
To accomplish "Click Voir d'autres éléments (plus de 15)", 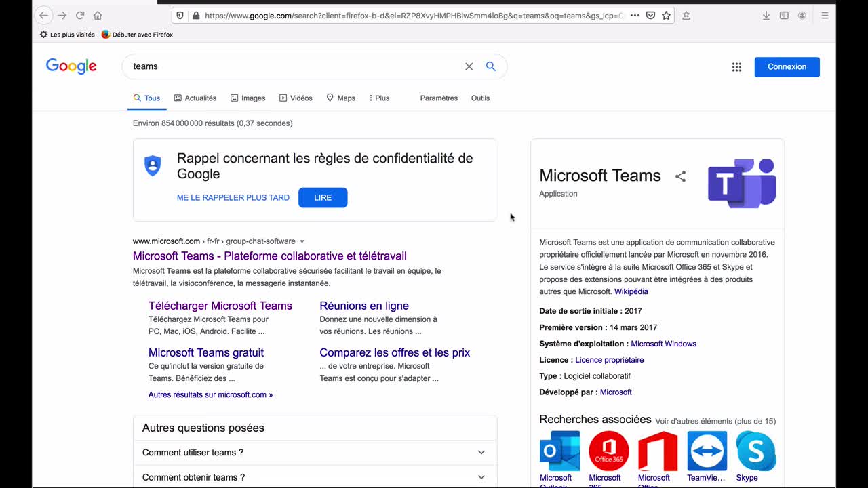I will 715,421.
